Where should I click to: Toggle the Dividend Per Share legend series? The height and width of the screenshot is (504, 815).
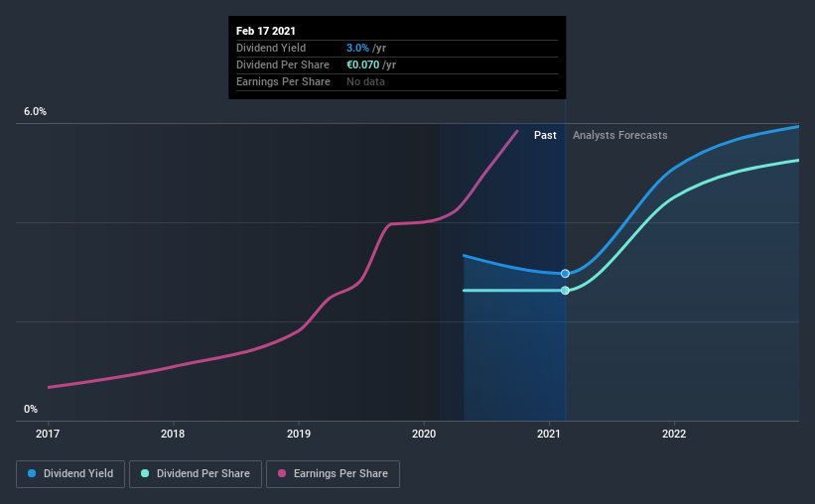[196, 474]
